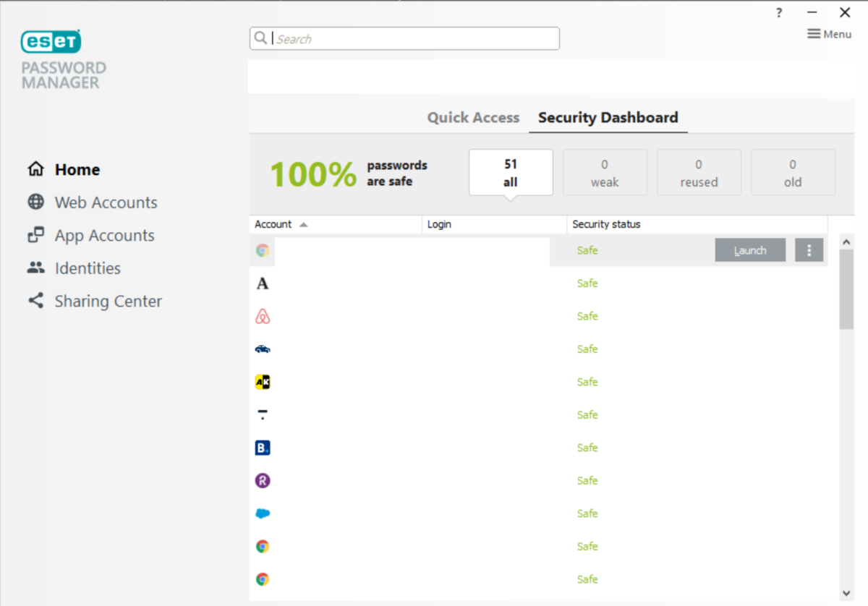Click the Airbnb account icon
The width and height of the screenshot is (868, 606).
263,316
